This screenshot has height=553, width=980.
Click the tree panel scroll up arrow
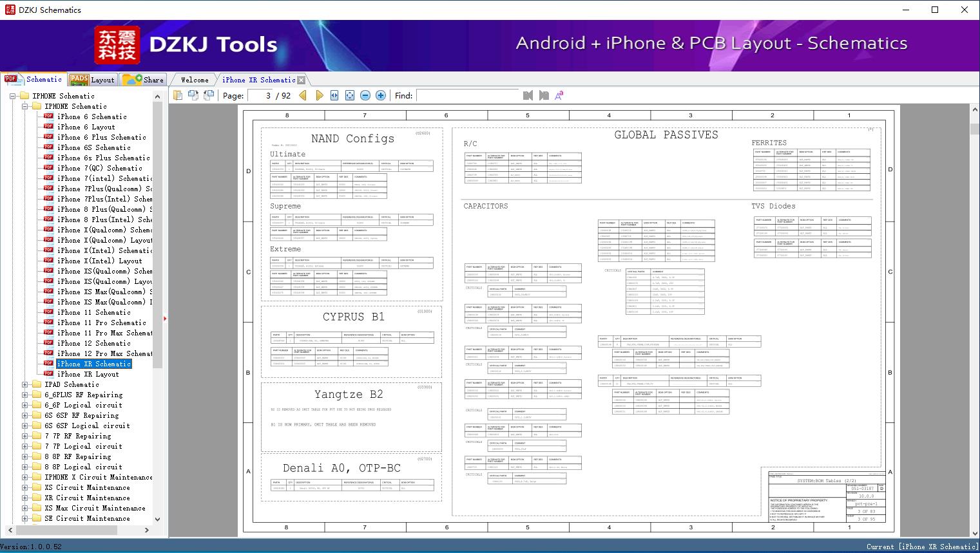157,97
